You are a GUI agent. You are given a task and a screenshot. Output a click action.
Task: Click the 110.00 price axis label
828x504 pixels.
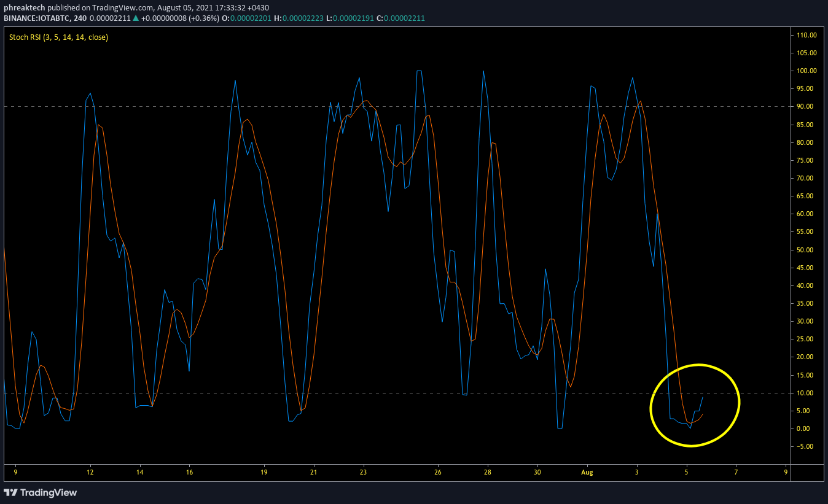tap(806, 35)
